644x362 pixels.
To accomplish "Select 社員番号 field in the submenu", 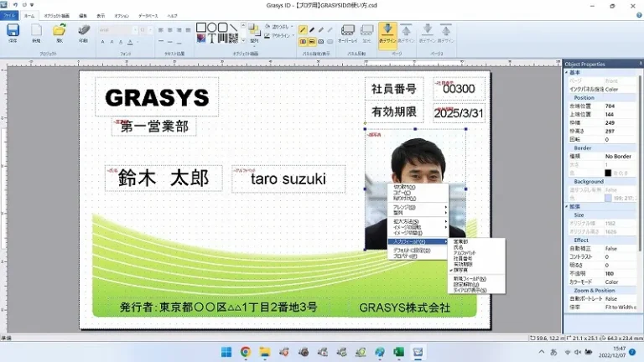I will 476,259.
